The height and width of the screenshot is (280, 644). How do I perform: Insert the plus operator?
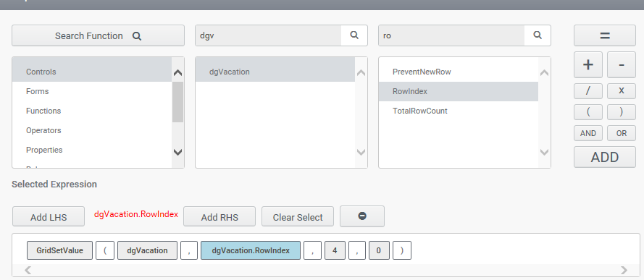point(588,65)
